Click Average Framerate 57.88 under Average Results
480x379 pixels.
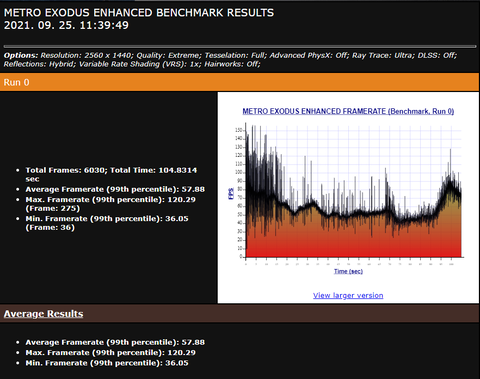click(115, 342)
